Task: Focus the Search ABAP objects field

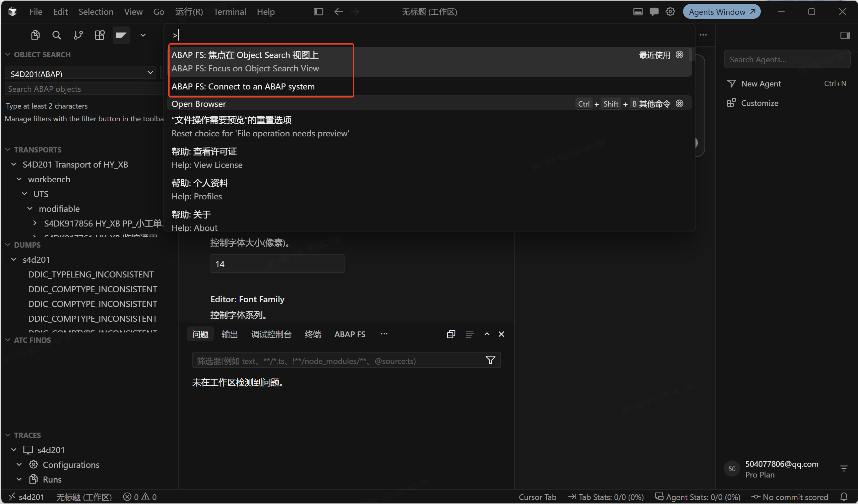Action: pyautogui.click(x=83, y=89)
